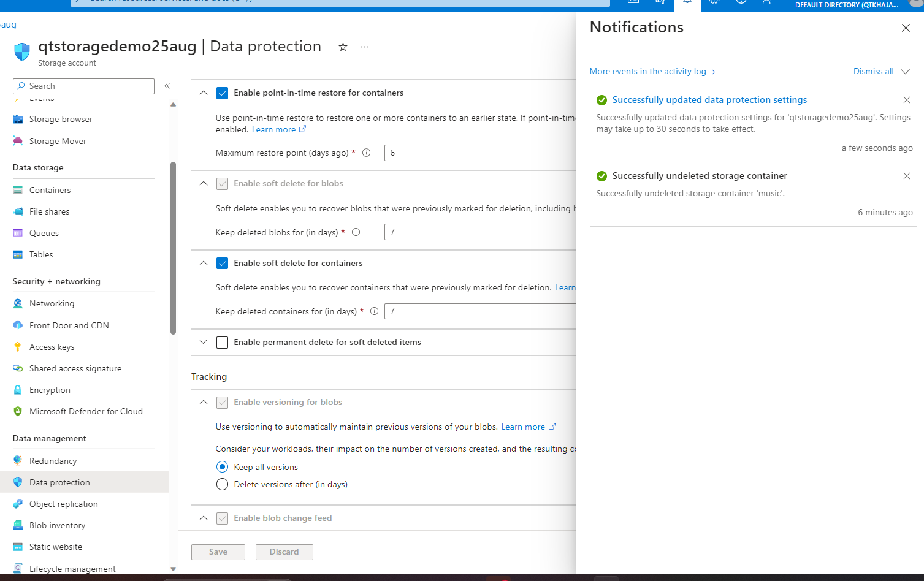Click Save to apply data protection settings
Image resolution: width=924 pixels, height=581 pixels.
coord(218,552)
